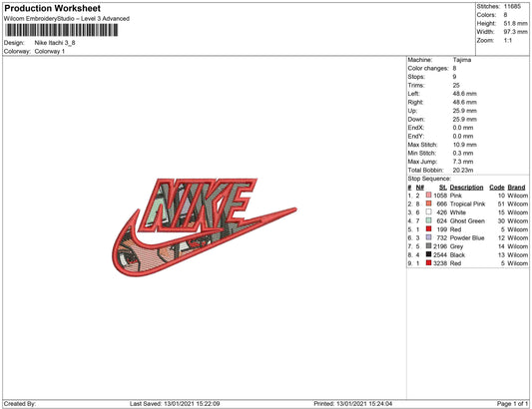Click the Description column header

click(x=466, y=188)
